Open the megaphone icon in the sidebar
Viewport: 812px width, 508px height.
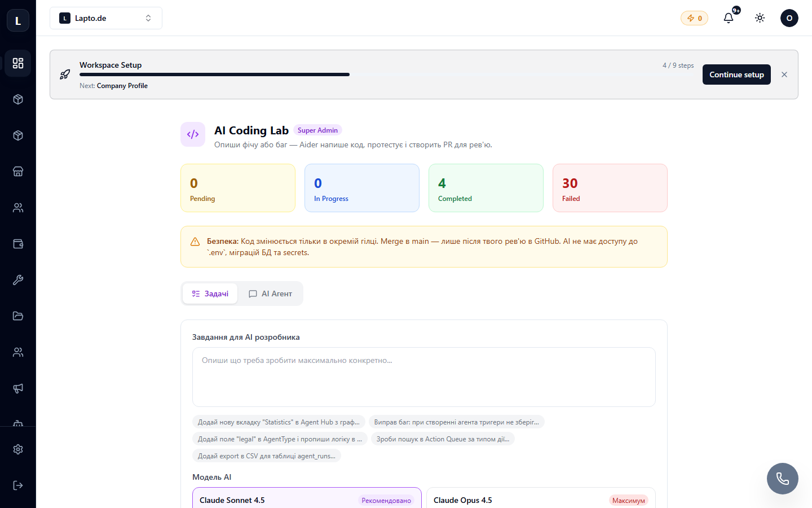[x=18, y=388]
